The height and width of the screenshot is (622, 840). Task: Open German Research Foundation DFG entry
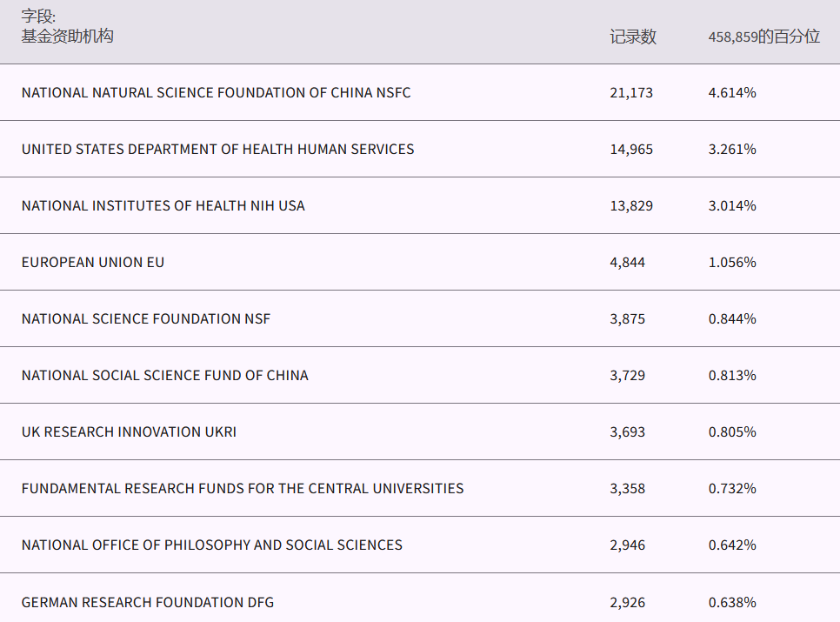tap(147, 602)
